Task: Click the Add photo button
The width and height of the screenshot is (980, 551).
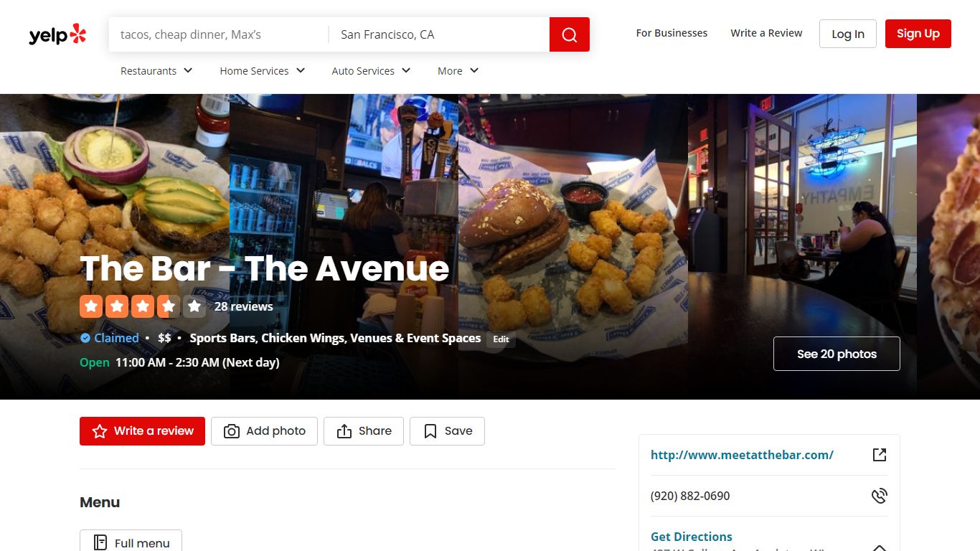Action: click(264, 431)
